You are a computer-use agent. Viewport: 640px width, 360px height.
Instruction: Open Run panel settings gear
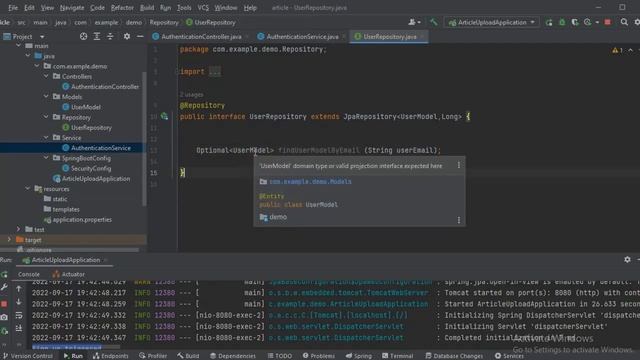tap(627, 260)
